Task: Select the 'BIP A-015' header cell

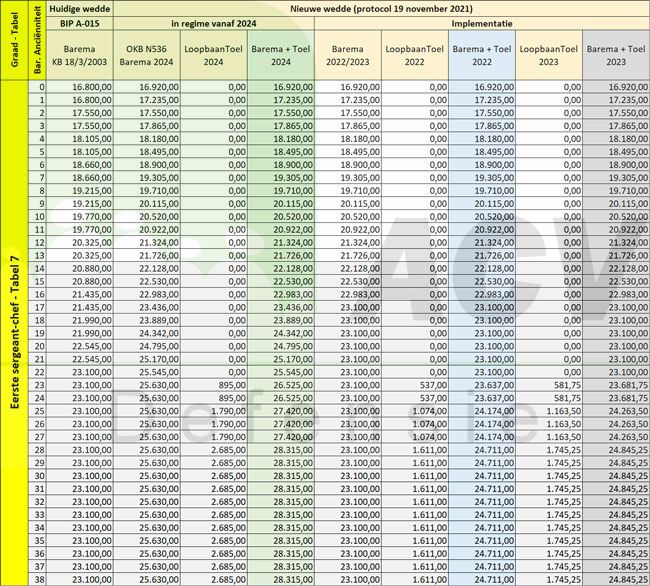Action: tap(80, 23)
